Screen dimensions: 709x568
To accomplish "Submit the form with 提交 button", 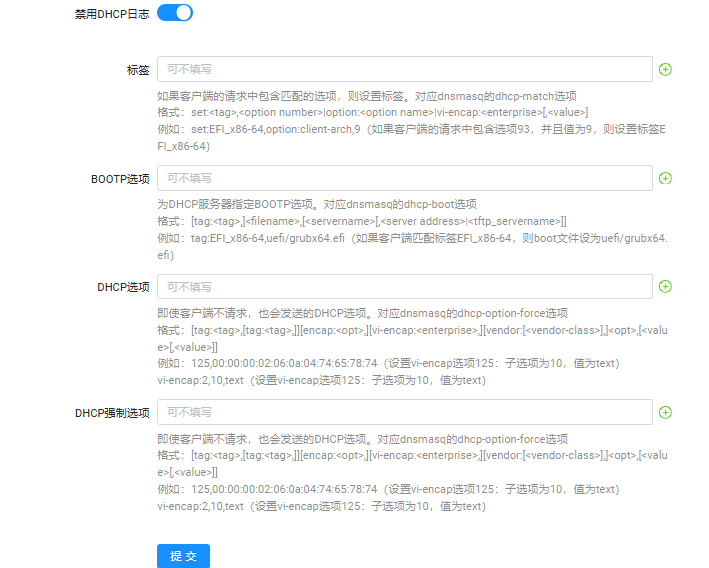I will pyautogui.click(x=184, y=556).
